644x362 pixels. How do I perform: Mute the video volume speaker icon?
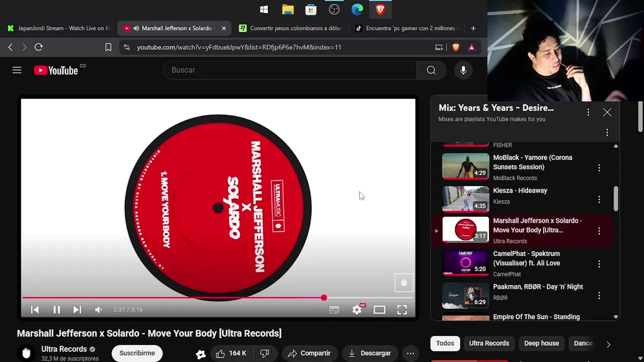coord(99,310)
